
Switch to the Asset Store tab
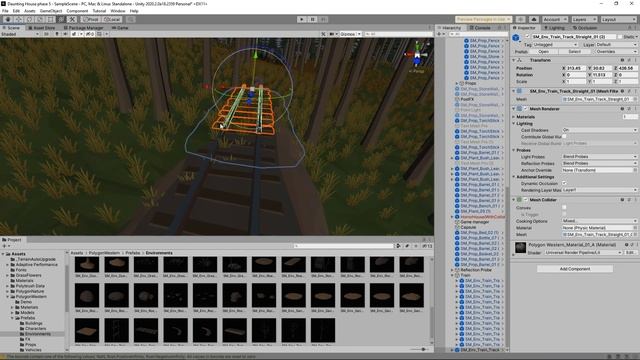pos(41,28)
